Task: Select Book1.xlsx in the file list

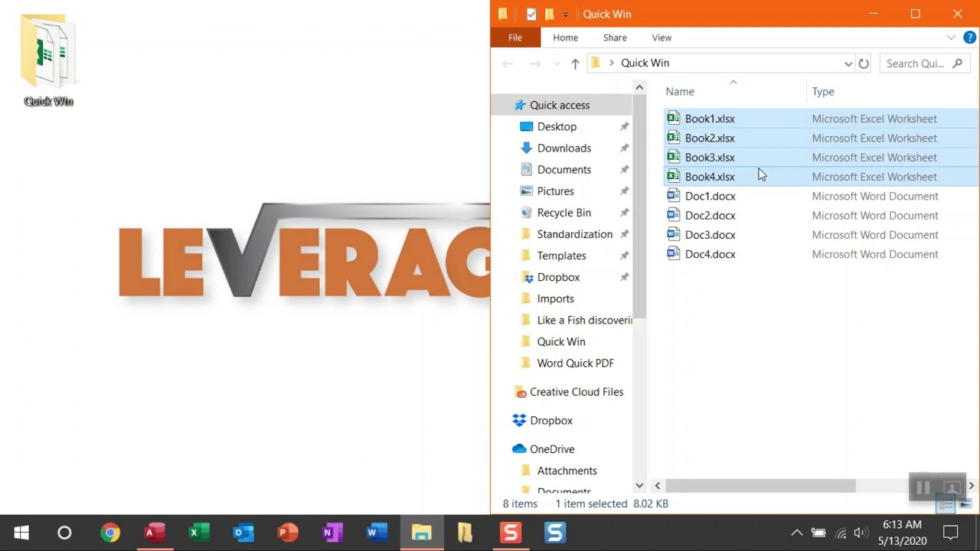Action: [x=710, y=119]
